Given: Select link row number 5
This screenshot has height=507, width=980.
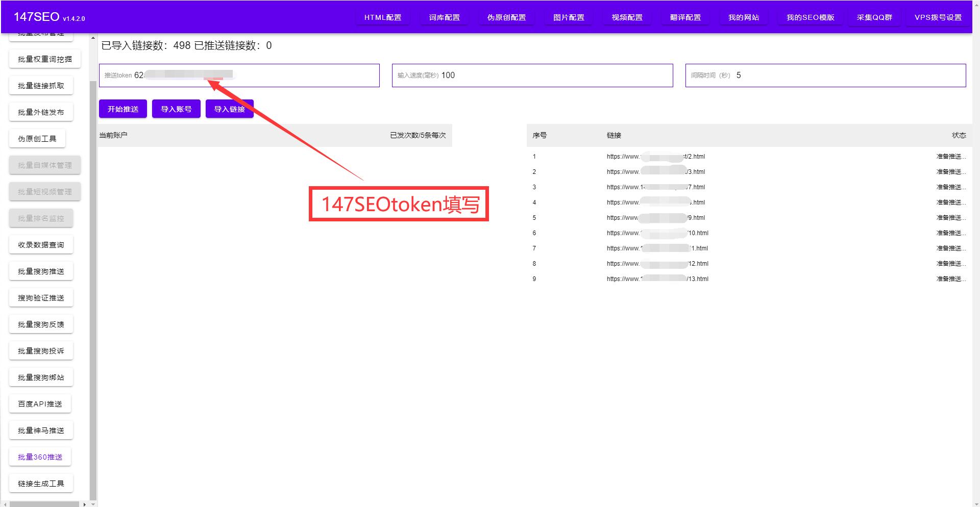Looking at the screenshot, I should pyautogui.click(x=655, y=218).
